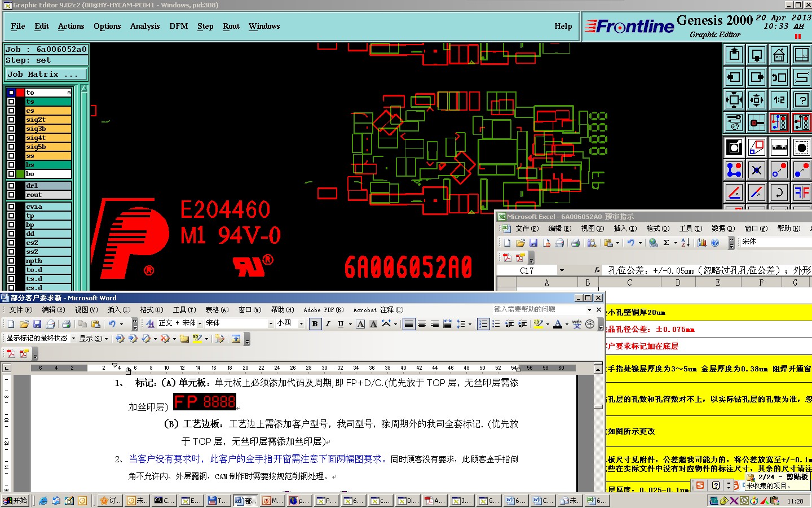
Task: Click Word font color A button
Action: coord(557,323)
